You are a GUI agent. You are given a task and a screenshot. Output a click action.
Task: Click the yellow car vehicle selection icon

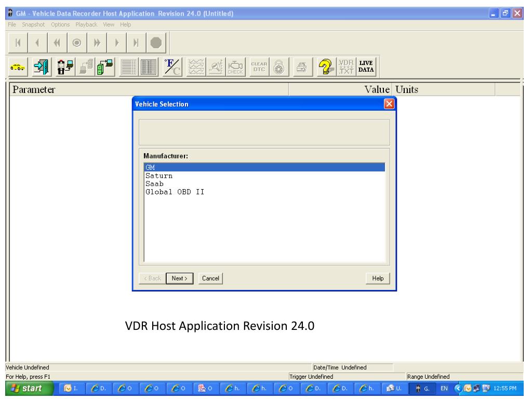coord(18,67)
